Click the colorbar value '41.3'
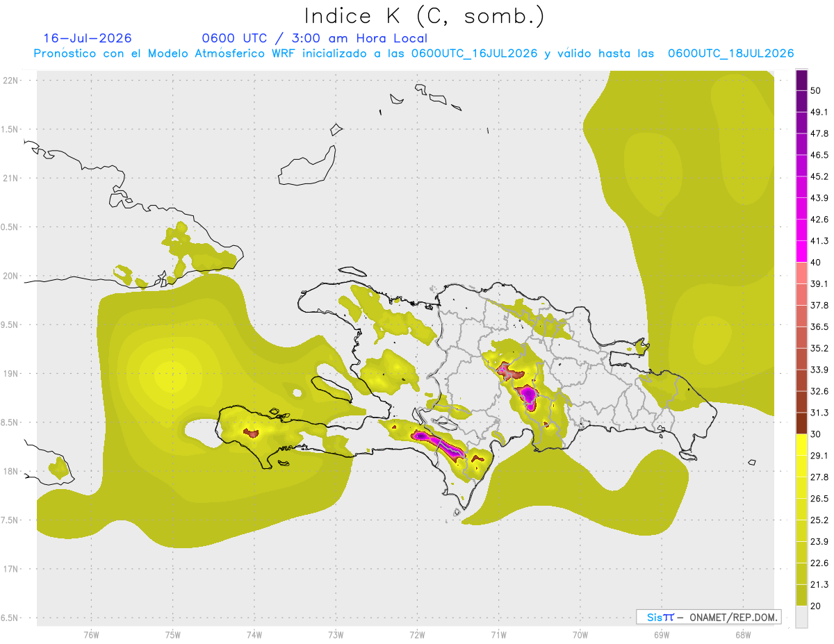The image size is (834, 644). (x=819, y=241)
